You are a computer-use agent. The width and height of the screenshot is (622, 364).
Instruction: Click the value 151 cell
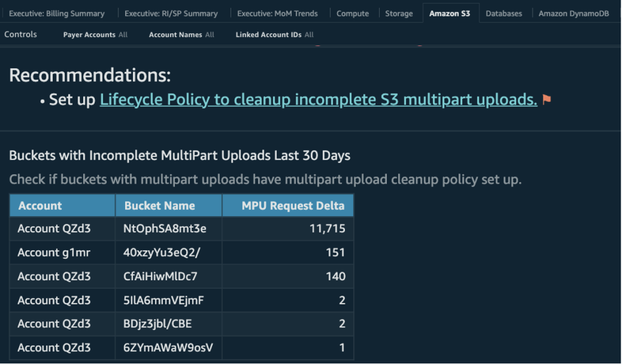click(288, 252)
